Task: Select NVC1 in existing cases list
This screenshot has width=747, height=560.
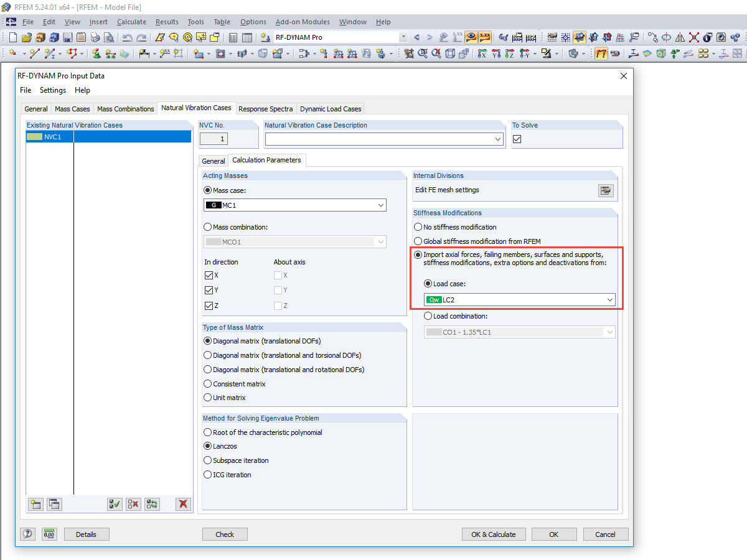Action: point(108,137)
